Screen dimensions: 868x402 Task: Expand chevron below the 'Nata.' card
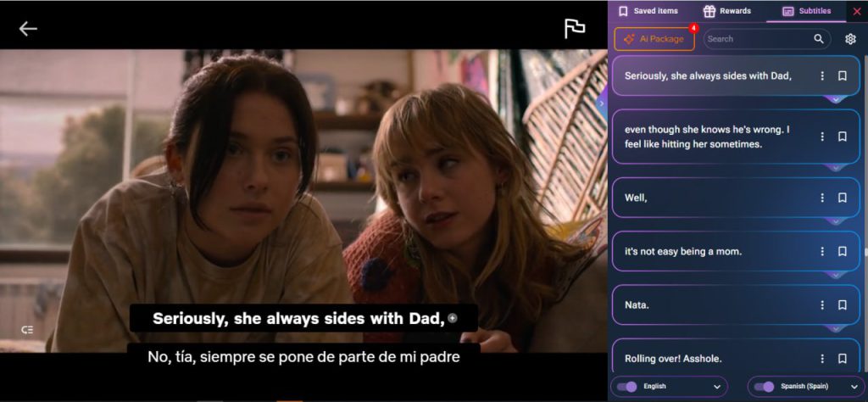coord(835,329)
